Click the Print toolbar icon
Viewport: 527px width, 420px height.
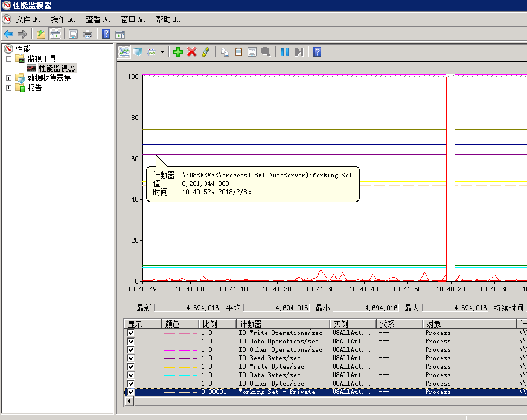click(x=88, y=34)
